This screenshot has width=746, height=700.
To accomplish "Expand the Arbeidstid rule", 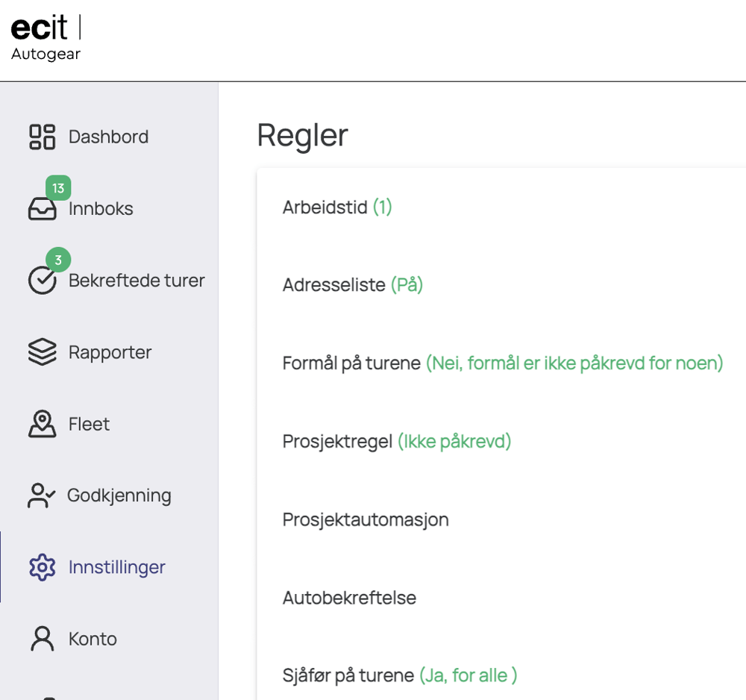I will click(337, 207).
